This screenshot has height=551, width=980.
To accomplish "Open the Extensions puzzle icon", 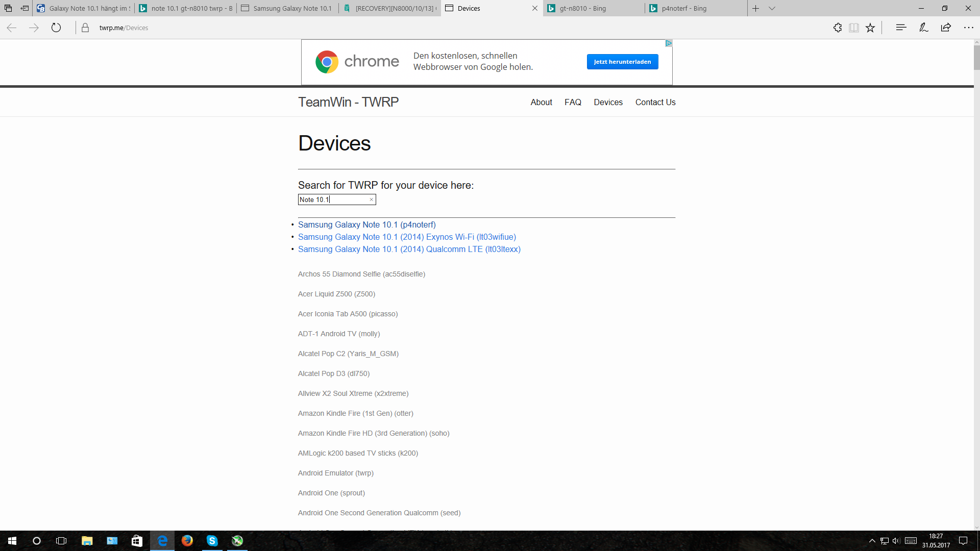I will (x=838, y=28).
